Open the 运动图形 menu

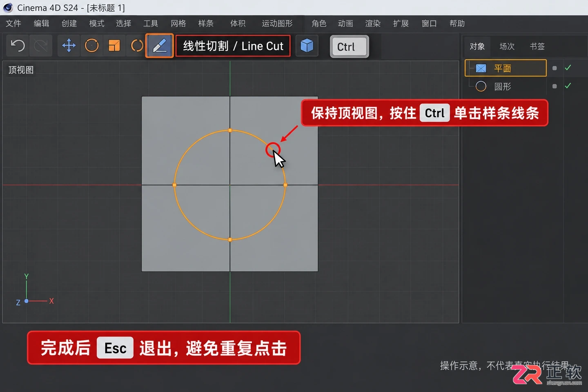pos(277,23)
